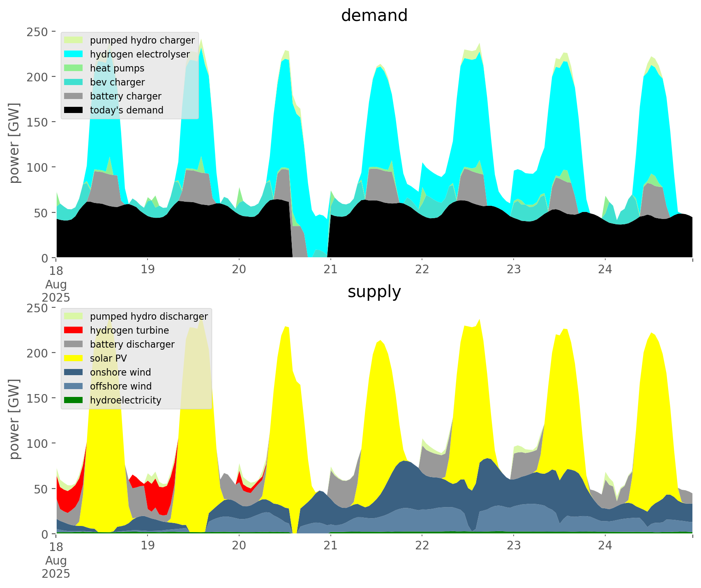Click the grey battery charger legend swatch
The width and height of the screenshot is (701, 588).
(74, 96)
